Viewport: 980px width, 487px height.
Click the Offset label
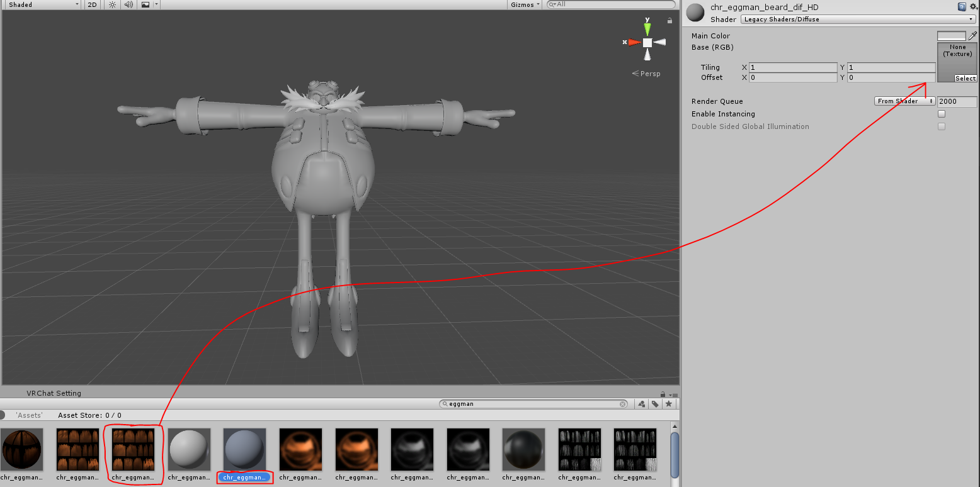[x=712, y=77]
